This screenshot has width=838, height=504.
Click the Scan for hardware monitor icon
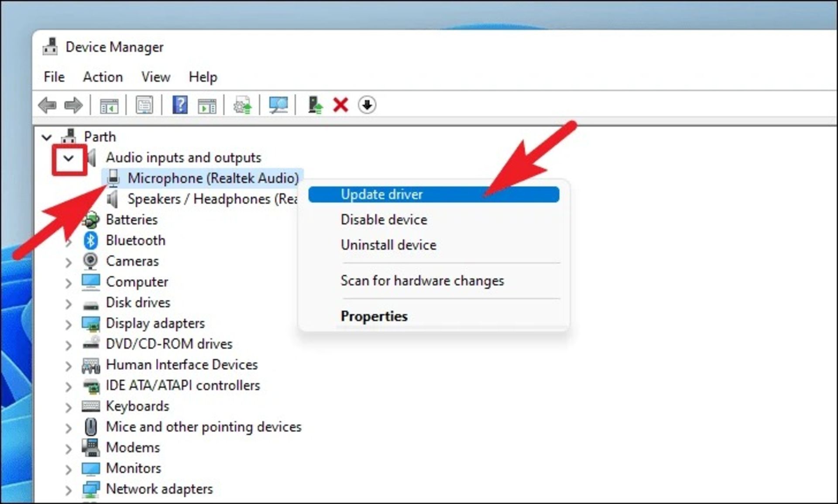(278, 105)
